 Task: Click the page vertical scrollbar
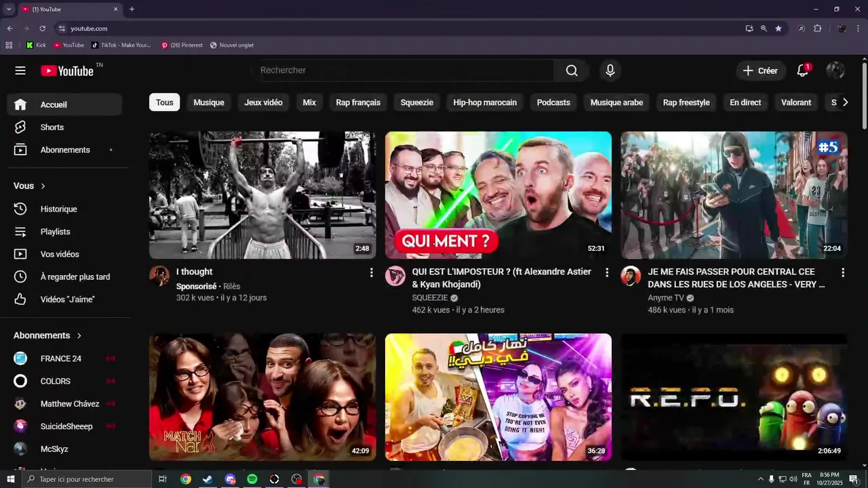point(864,95)
